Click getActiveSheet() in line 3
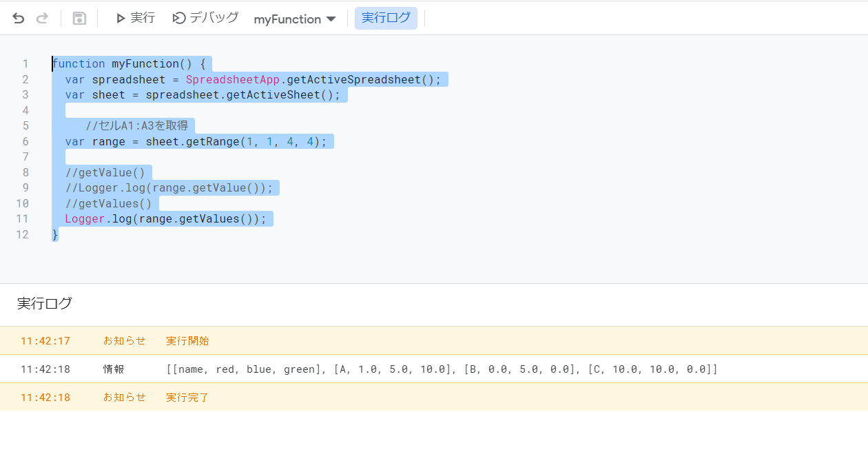Screen dimensions: 868x452 (x=283, y=95)
